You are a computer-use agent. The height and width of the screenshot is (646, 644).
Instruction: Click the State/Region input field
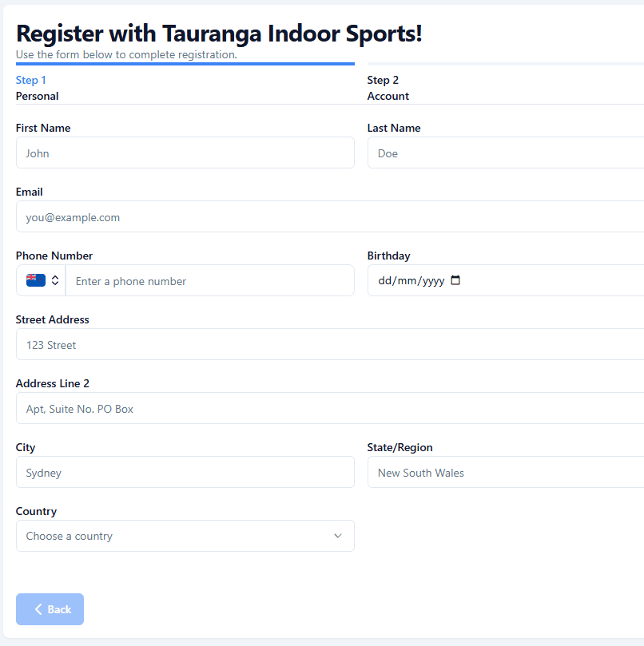506,472
